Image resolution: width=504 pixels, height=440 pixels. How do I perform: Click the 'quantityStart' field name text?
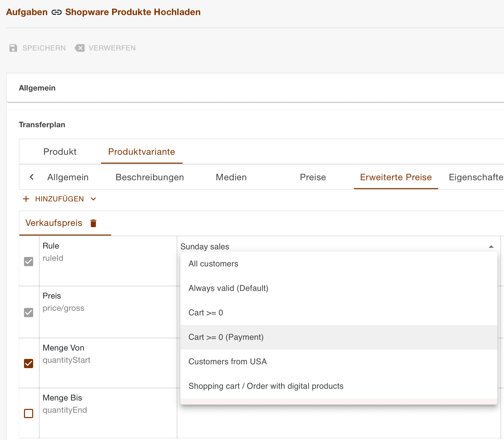[x=67, y=360]
